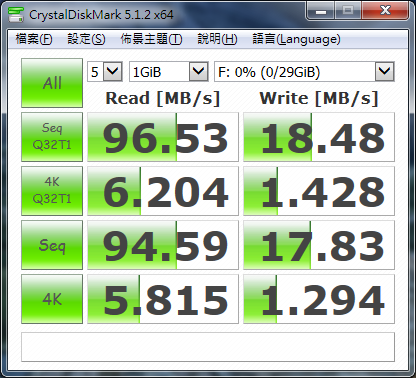The width and height of the screenshot is (416, 378).
Task: Click the Write [MB/s] column header
Action: (x=319, y=98)
